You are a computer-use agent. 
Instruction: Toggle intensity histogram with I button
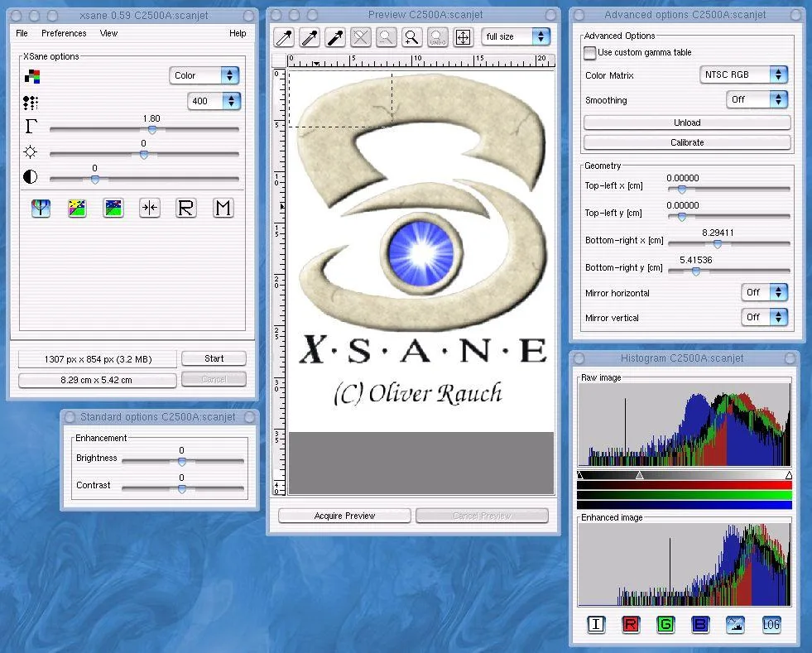595,625
